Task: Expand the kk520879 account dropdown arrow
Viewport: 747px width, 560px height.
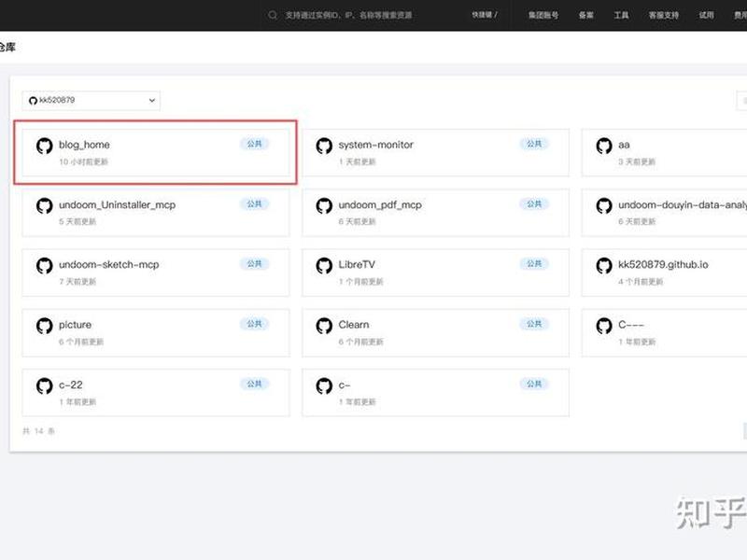Action: (x=152, y=101)
